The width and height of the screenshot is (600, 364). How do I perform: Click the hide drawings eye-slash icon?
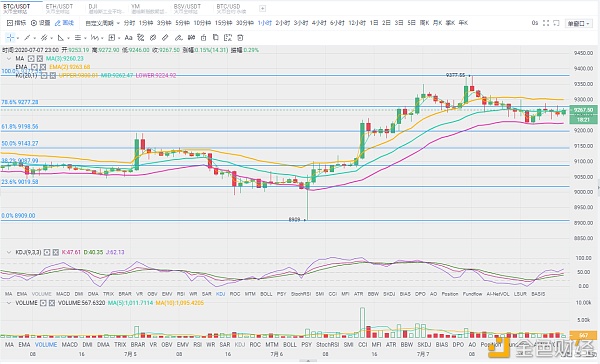pyautogui.click(x=153, y=38)
